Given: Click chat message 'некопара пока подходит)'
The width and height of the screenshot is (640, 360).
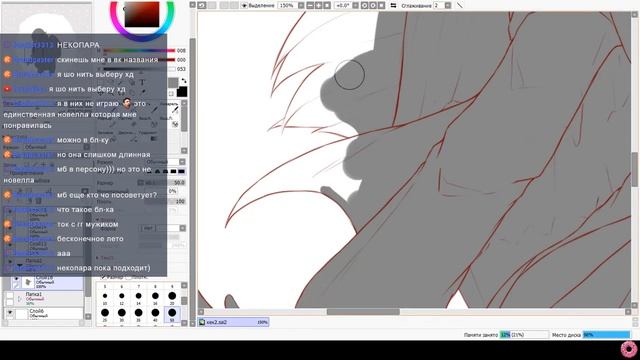Looking at the screenshot, I should (x=103, y=268).
